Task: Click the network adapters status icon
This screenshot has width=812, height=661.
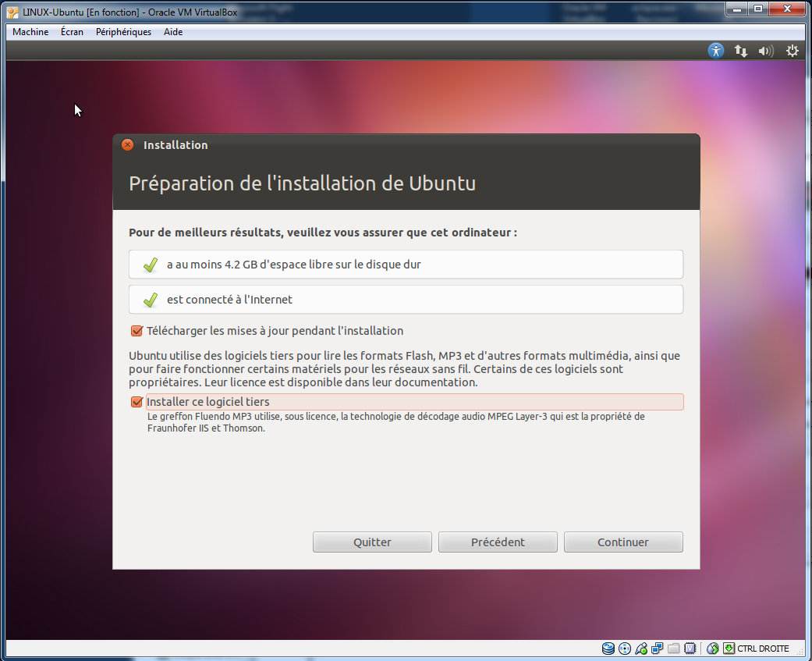Action: tap(657, 649)
